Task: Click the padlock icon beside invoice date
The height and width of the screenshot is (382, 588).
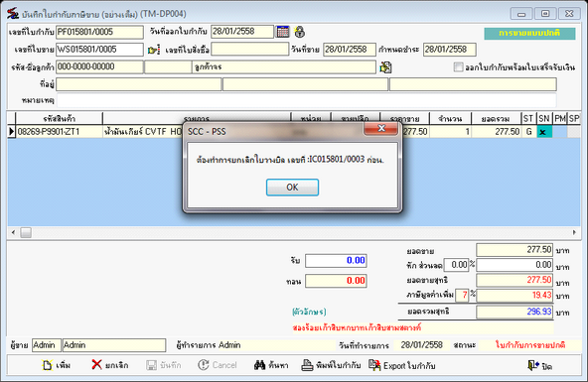Action: [299, 32]
